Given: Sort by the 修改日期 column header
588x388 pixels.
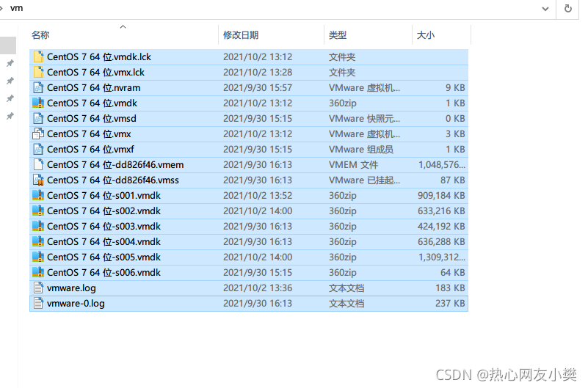Looking at the screenshot, I should [x=241, y=35].
